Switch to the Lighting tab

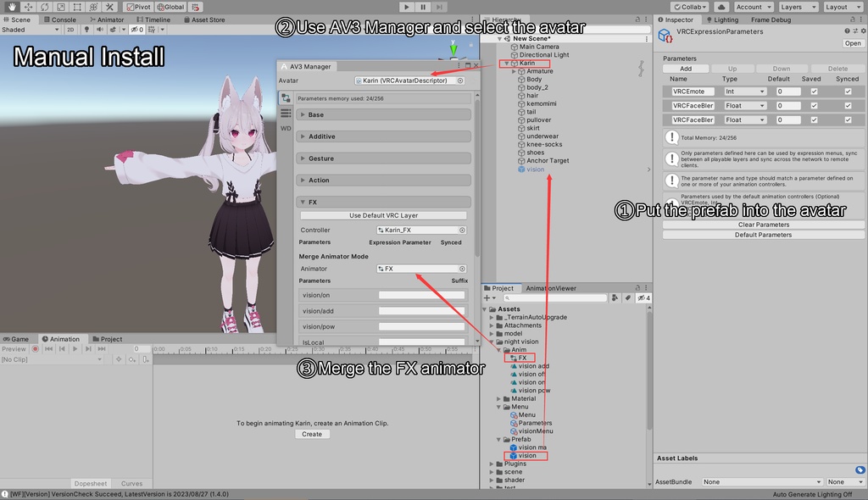click(722, 19)
